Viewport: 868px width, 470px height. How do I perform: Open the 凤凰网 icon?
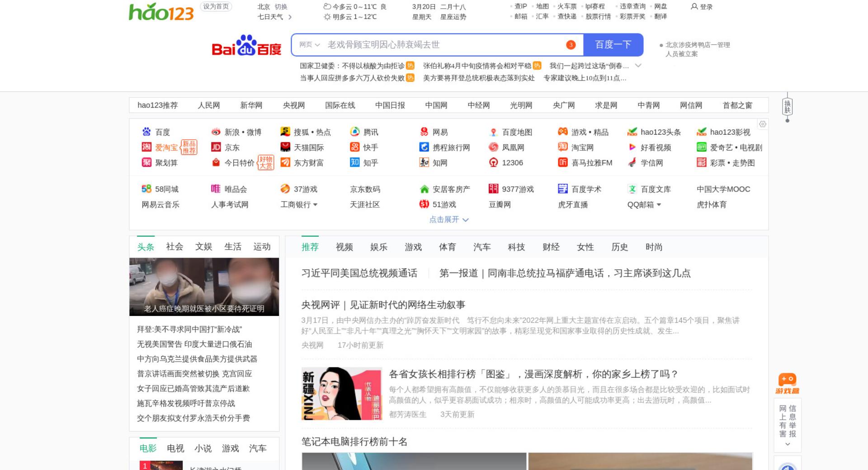click(x=494, y=147)
